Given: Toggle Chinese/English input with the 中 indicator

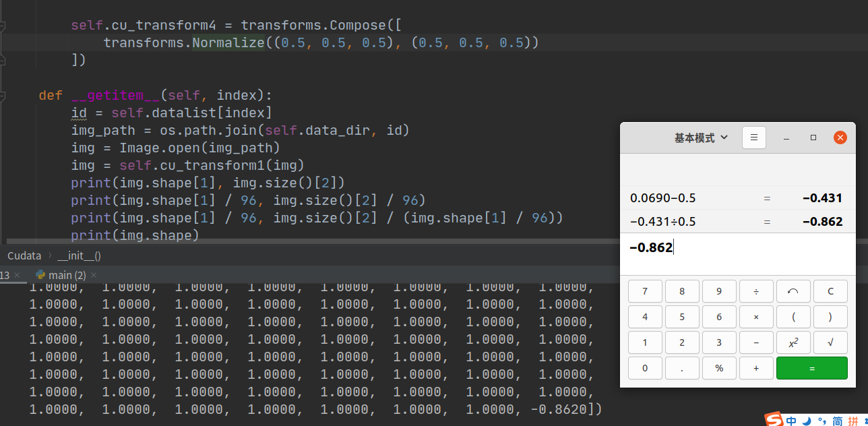Looking at the screenshot, I should click(791, 420).
